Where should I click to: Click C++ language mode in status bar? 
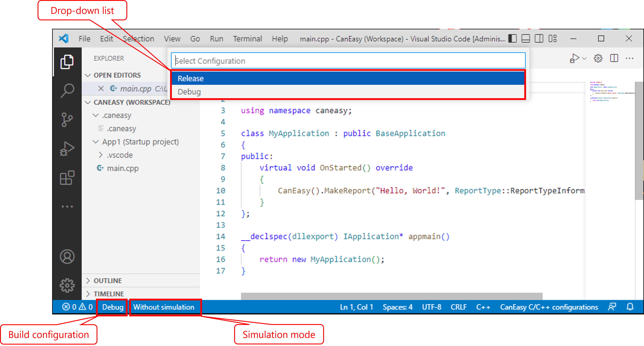click(483, 307)
